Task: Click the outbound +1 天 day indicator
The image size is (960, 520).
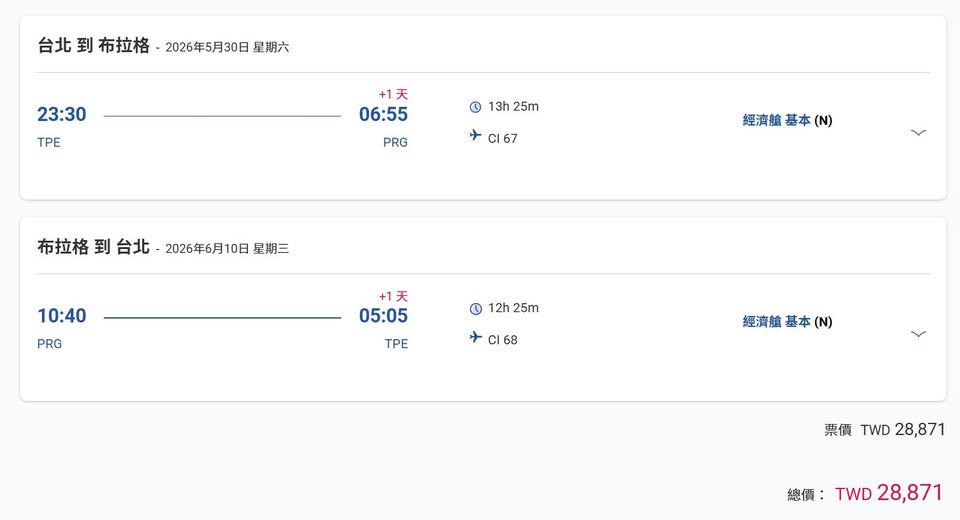Action: tap(393, 94)
